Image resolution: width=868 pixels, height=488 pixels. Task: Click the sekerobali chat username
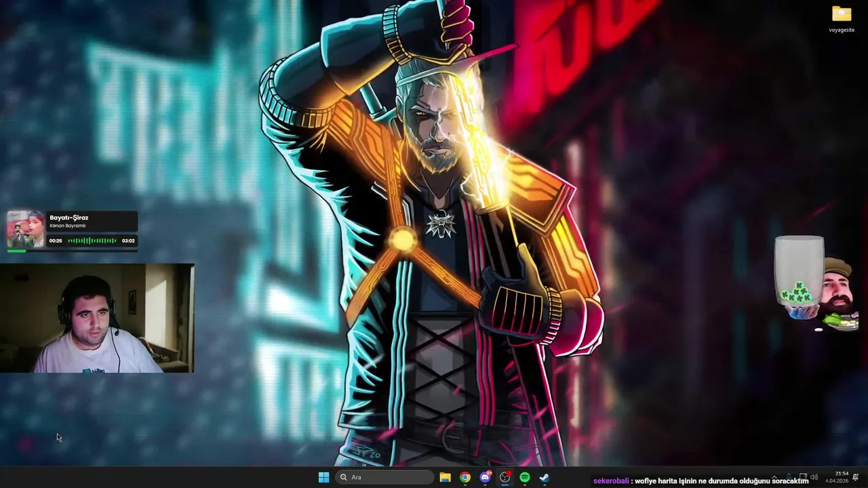(x=611, y=481)
